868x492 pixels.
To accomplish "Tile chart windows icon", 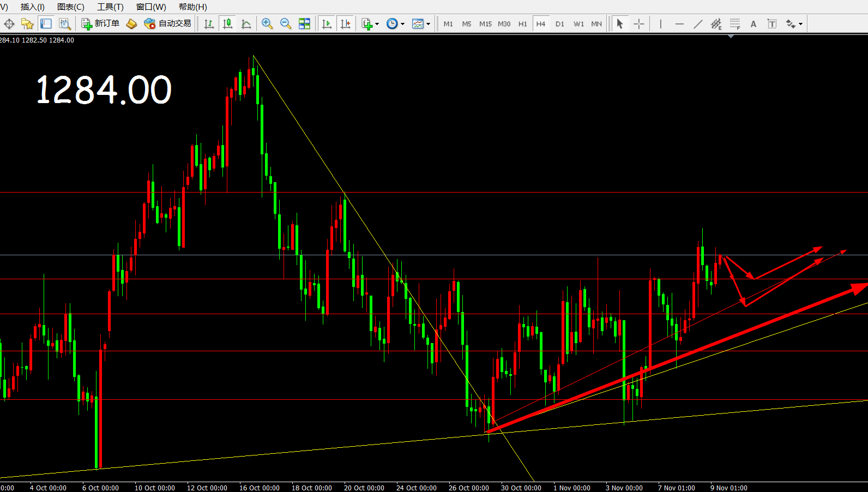I will click(x=304, y=23).
